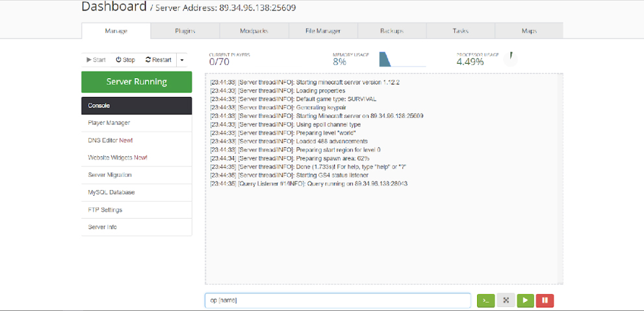Click the Stop server power button
Screen dimensions: 644x311
[125, 60]
